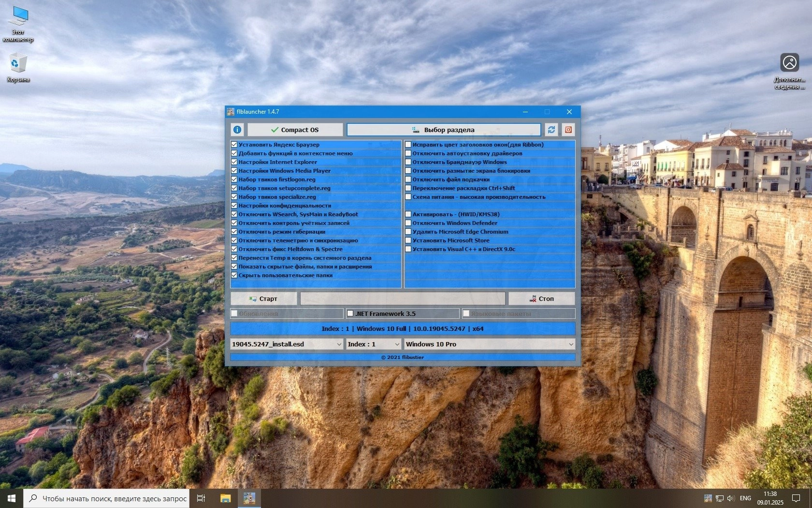Uncheck 'Добавить функций в контекстное меню'

234,153
